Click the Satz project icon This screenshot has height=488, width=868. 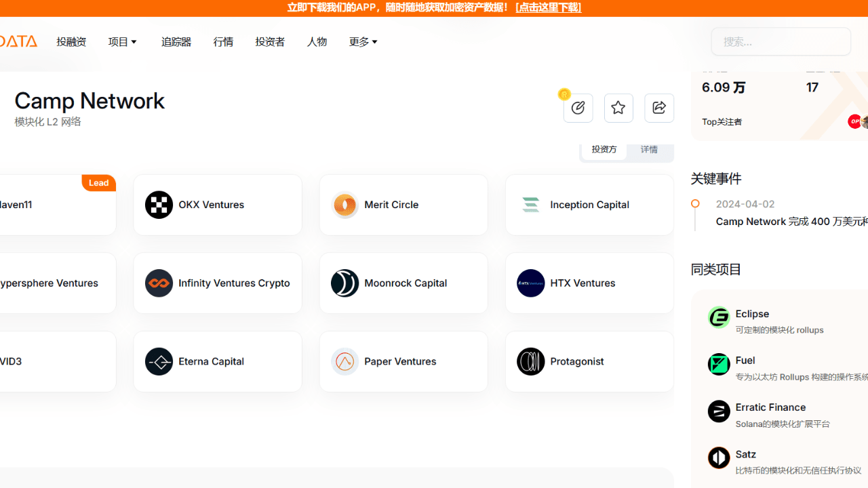[x=719, y=457]
